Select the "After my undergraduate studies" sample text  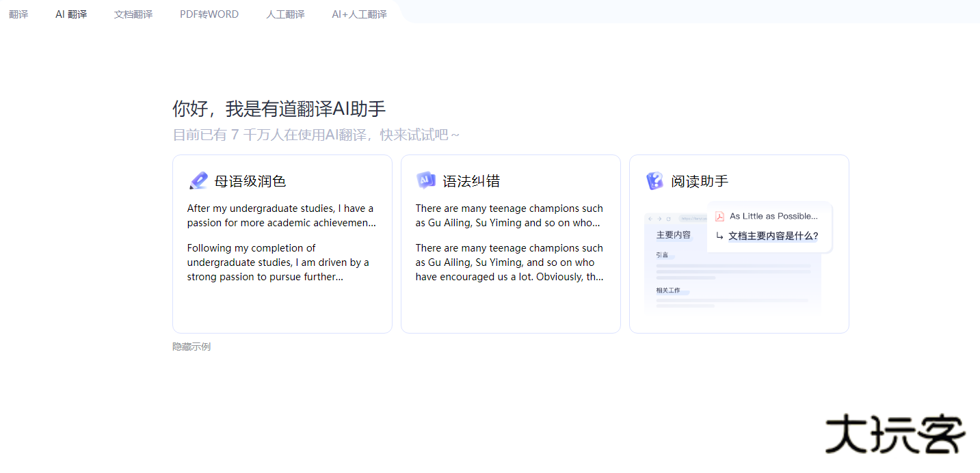pyautogui.click(x=281, y=215)
